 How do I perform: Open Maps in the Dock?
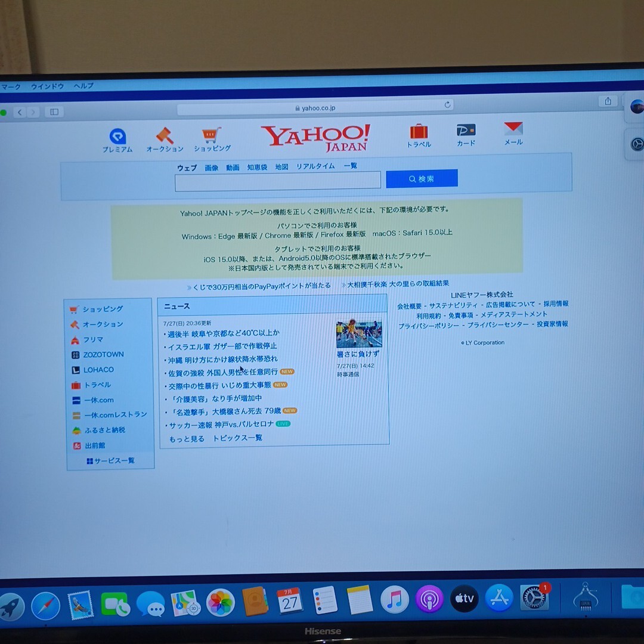coord(185,603)
